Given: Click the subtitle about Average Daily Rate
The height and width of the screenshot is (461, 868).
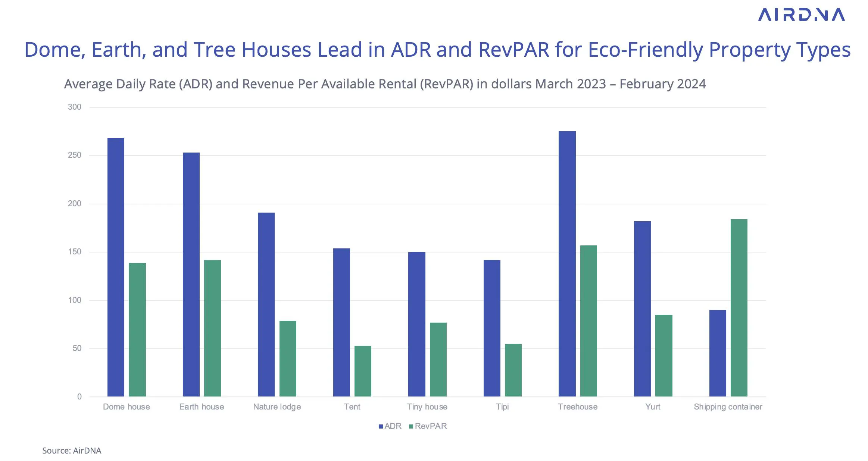Looking at the screenshot, I should (385, 84).
